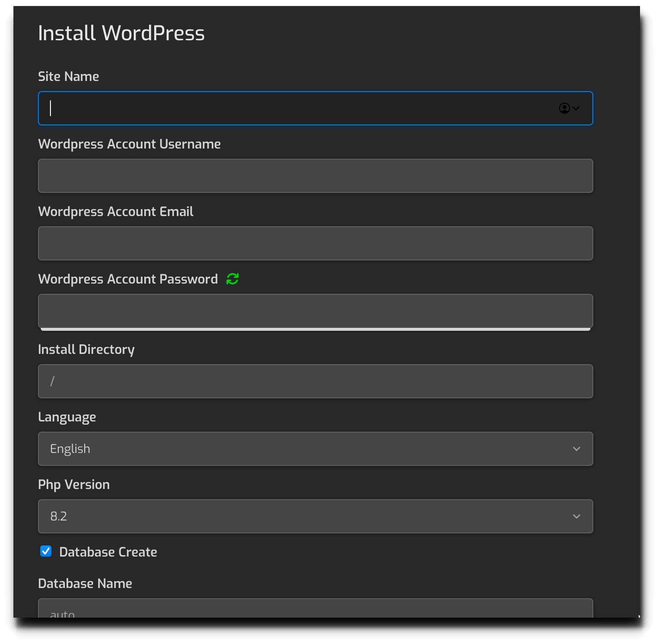The height and width of the screenshot is (644, 659).
Task: Click the Php Version label
Action: (x=74, y=484)
